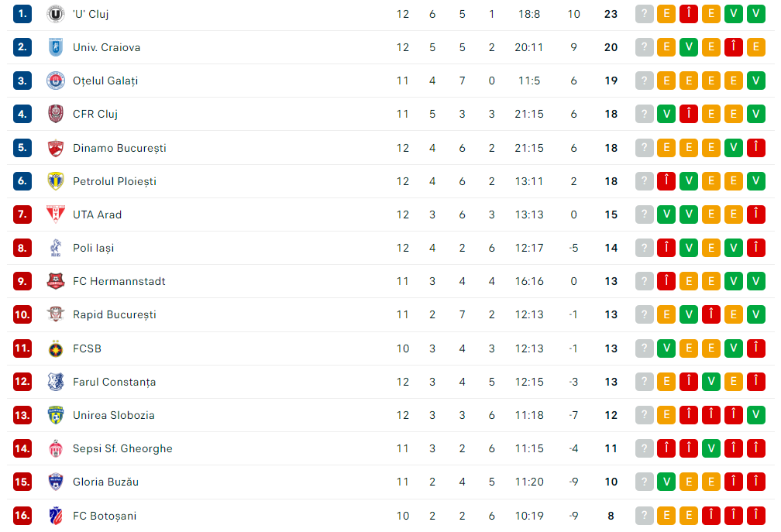This screenshot has height=532, width=781.
Task: Click the Univ. Craiova team logo
Action: coord(55,47)
